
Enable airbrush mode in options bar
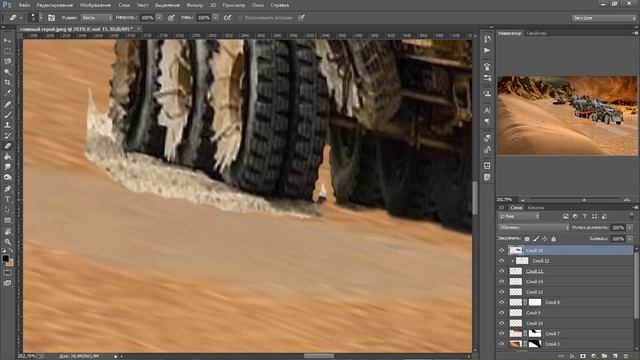click(228, 18)
